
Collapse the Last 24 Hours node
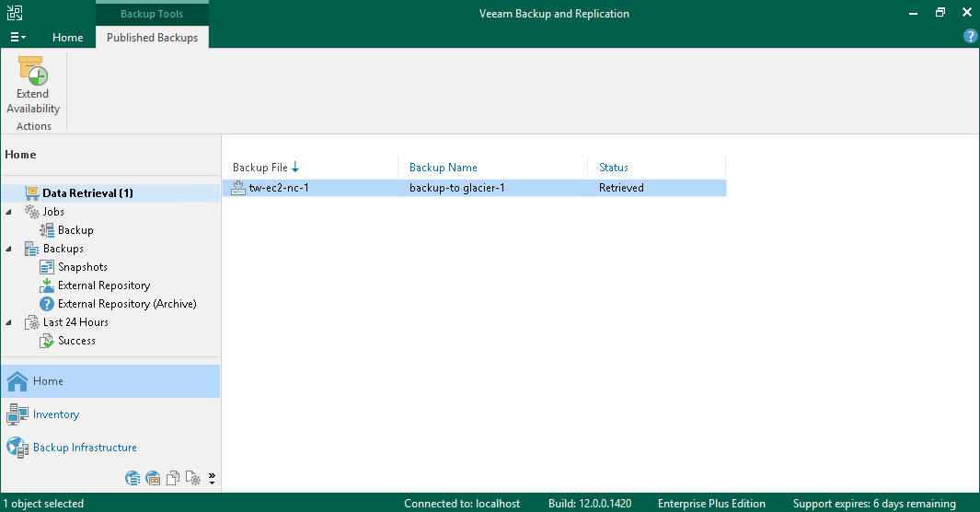pos(9,322)
